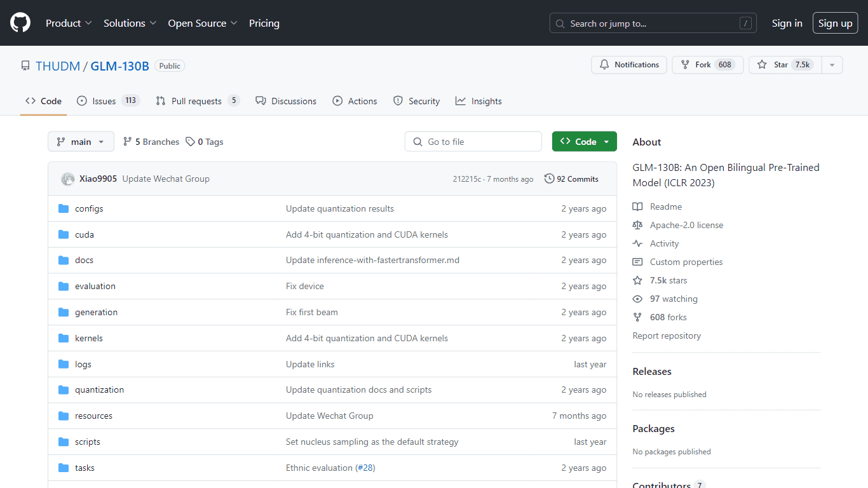Click the kernels folder icon

(x=64, y=338)
